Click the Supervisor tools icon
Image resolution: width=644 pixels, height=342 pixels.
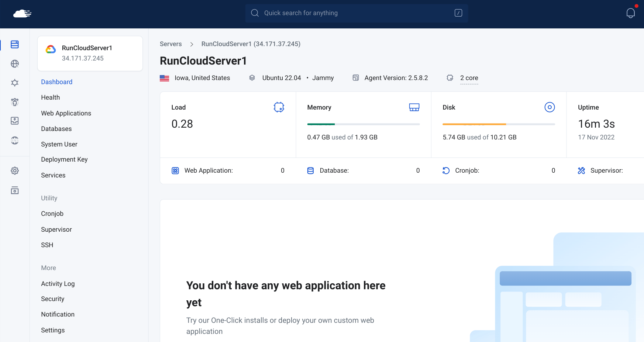point(582,171)
